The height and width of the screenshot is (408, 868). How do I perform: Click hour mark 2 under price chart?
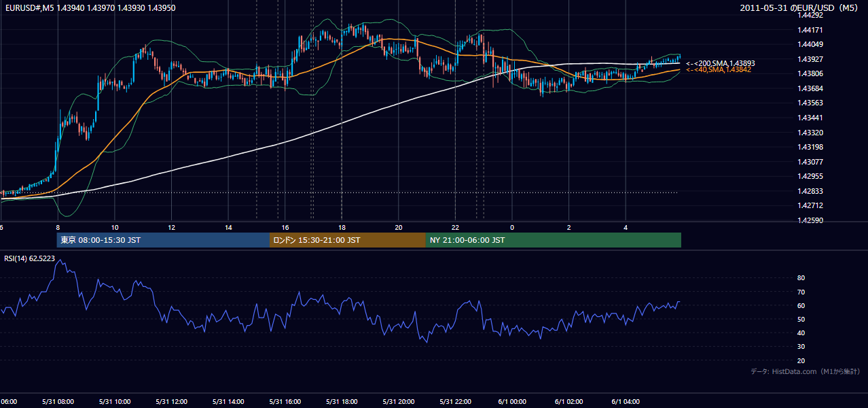(x=569, y=227)
